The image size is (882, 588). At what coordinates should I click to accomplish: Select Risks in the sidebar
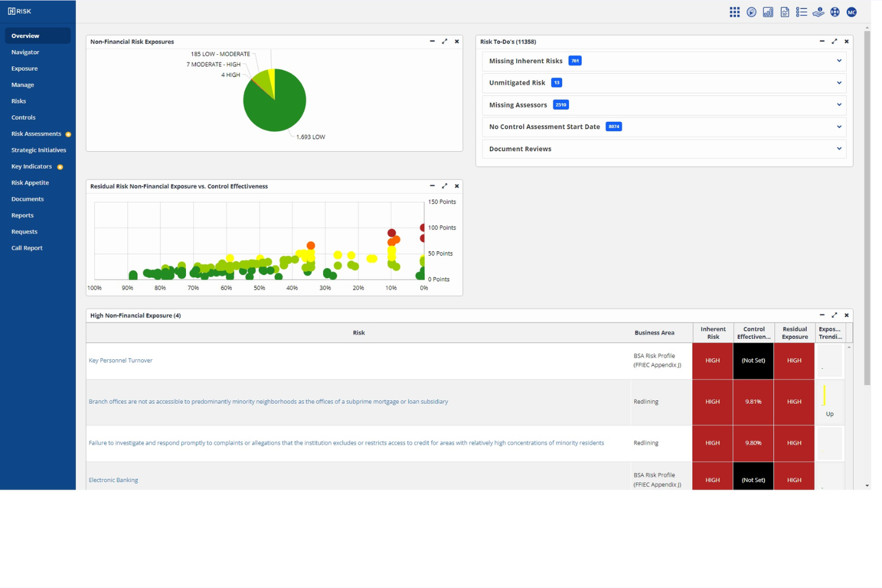18,101
